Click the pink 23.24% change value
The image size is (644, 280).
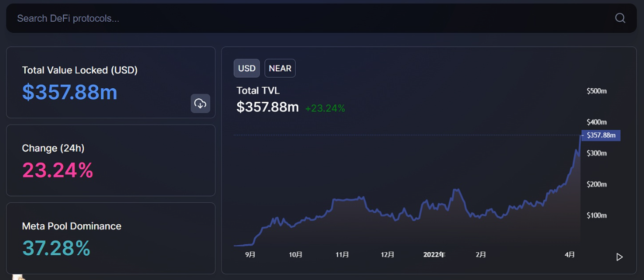point(58,170)
